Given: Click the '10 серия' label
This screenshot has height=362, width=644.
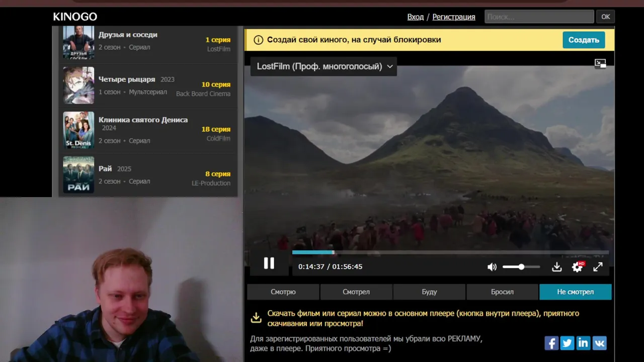Looking at the screenshot, I should (x=216, y=84).
